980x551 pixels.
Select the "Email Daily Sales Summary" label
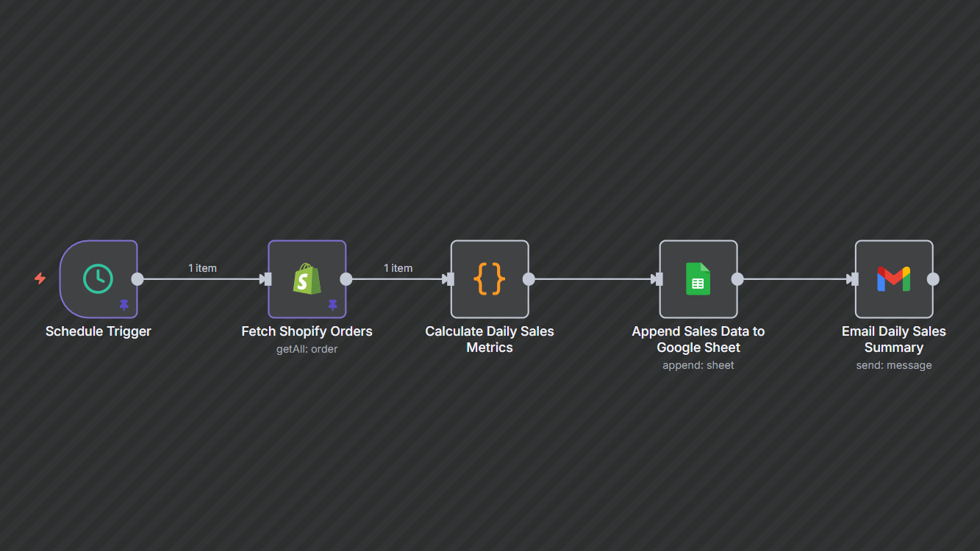click(893, 339)
